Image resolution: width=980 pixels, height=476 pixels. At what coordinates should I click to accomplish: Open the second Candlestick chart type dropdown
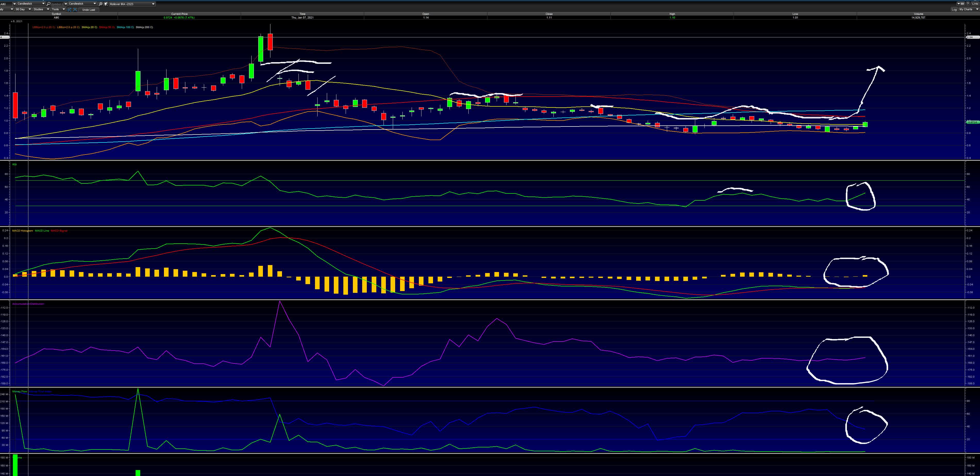[82, 4]
